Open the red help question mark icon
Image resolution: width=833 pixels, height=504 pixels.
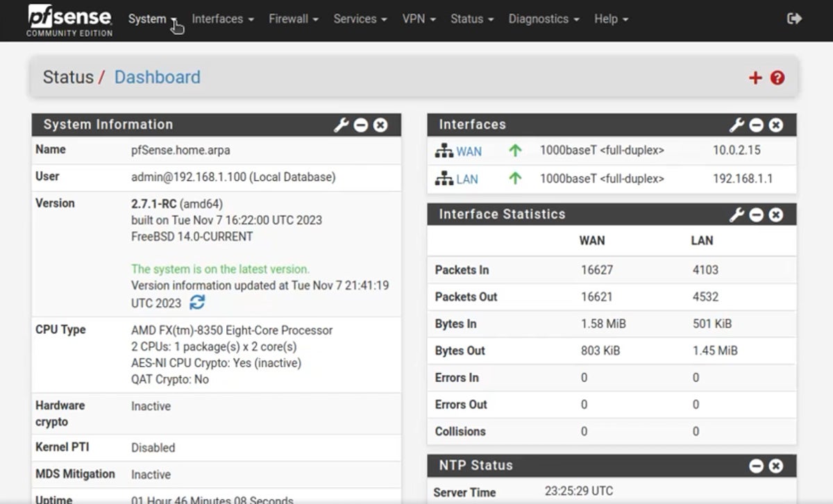click(777, 78)
